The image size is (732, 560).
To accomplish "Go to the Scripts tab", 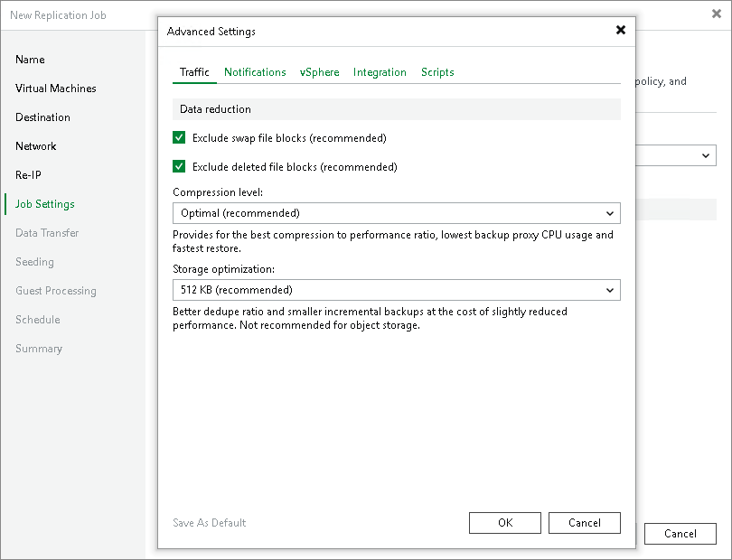I will 437,72.
